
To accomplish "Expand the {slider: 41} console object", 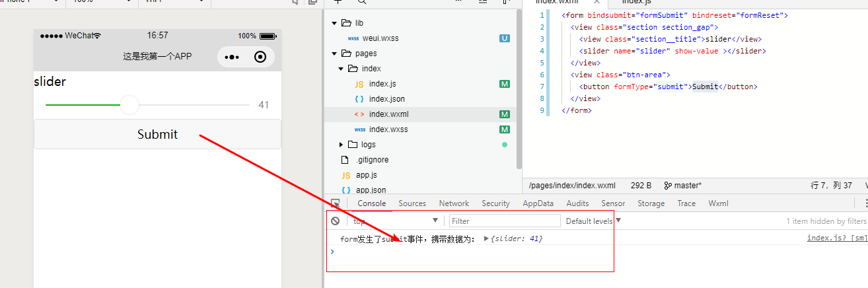I will pos(487,238).
